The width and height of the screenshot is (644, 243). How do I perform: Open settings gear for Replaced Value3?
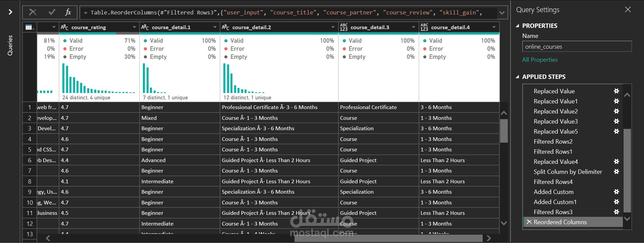(616, 121)
